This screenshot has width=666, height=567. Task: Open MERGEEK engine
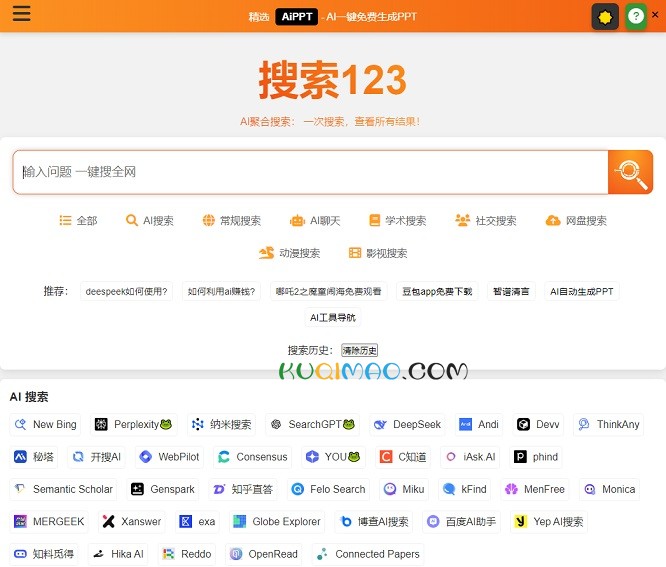click(49, 522)
